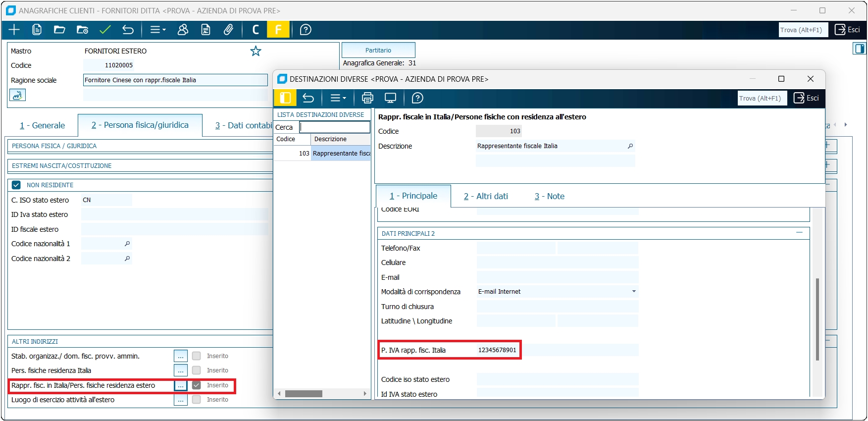Click the green checkmark save icon
Viewport: 868px width, 421px height.
tap(105, 30)
